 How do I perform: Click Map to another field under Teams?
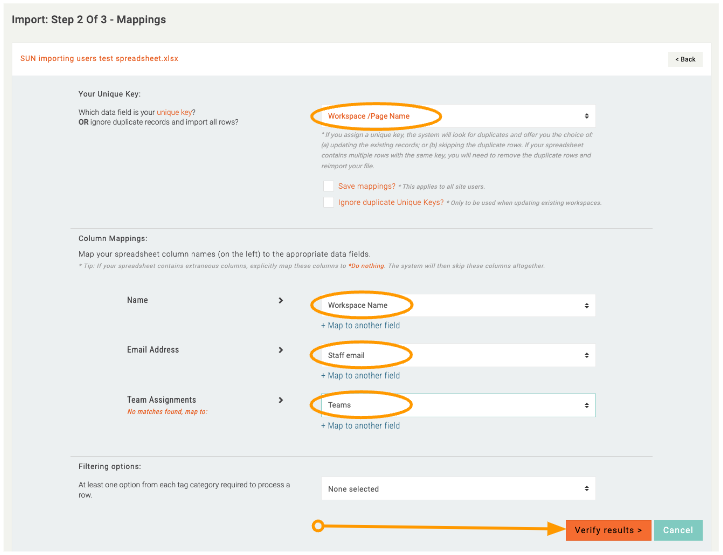[360, 425]
